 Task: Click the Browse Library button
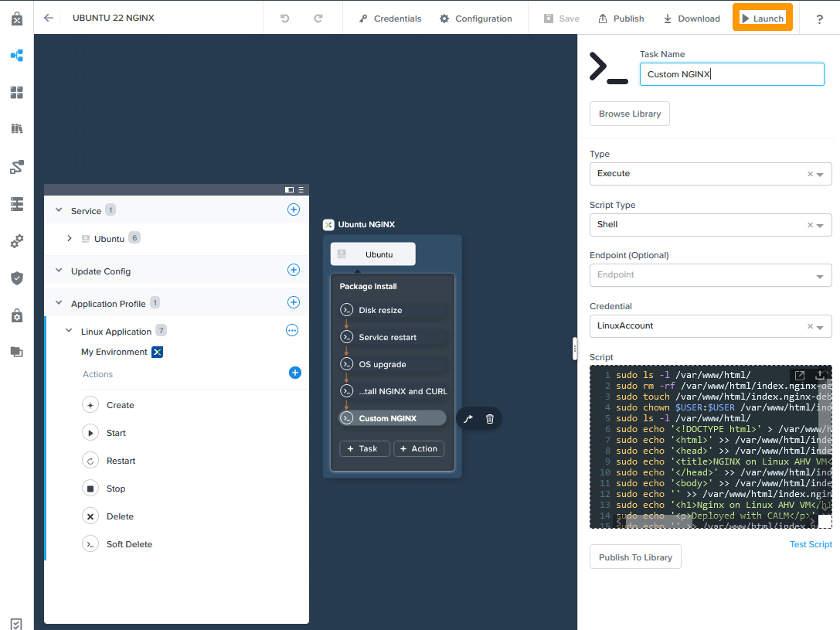(629, 114)
